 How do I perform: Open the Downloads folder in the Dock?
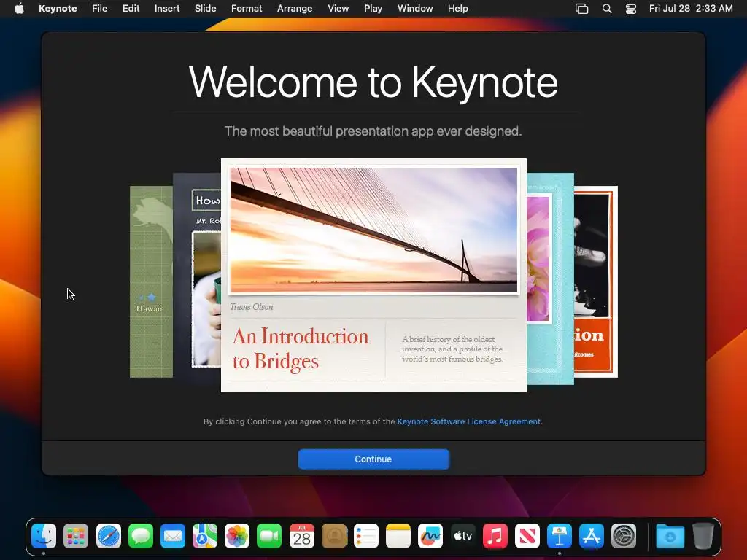click(x=670, y=536)
